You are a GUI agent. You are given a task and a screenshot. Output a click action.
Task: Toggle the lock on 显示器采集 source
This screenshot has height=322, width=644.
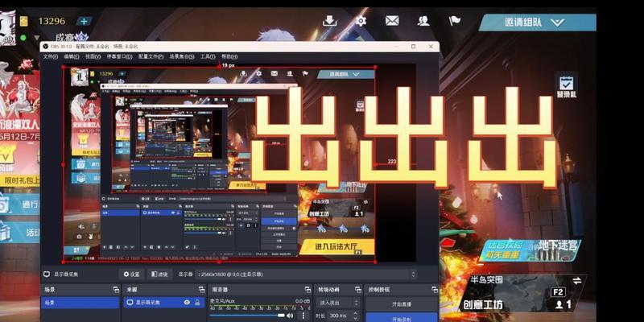[197, 303]
